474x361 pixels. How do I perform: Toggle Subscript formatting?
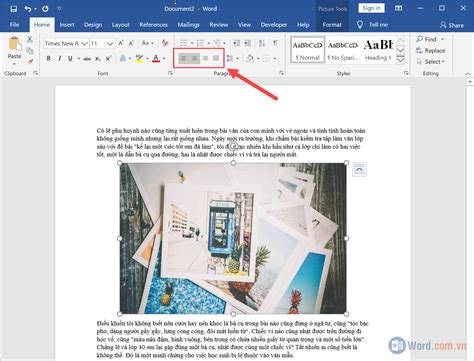tap(97, 59)
